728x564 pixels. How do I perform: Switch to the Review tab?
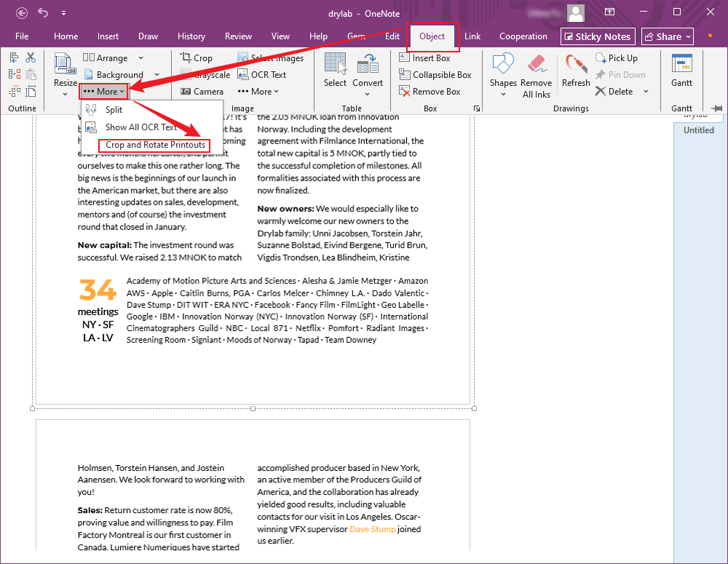point(238,36)
